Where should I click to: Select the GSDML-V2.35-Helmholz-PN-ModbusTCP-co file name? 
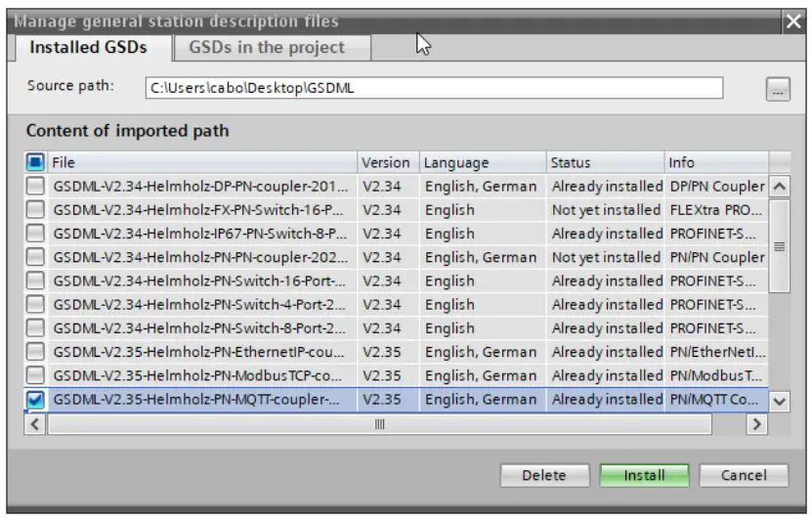click(x=197, y=375)
